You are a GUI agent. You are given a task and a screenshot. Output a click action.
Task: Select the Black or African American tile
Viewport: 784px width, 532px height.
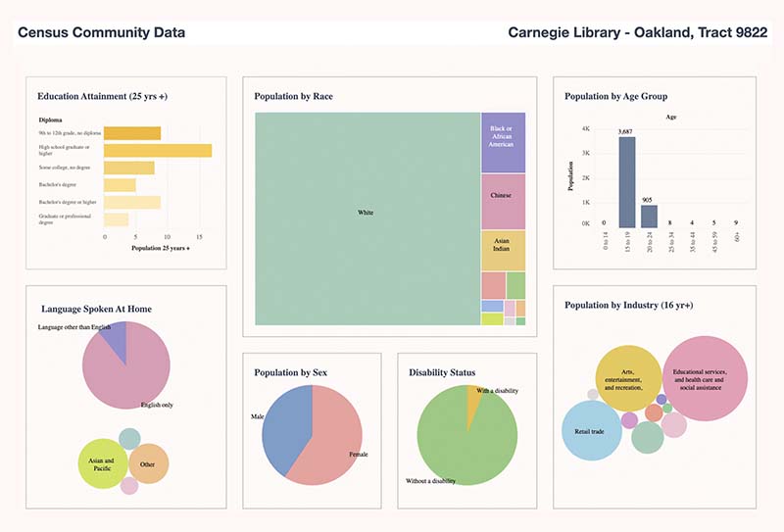tap(503, 142)
